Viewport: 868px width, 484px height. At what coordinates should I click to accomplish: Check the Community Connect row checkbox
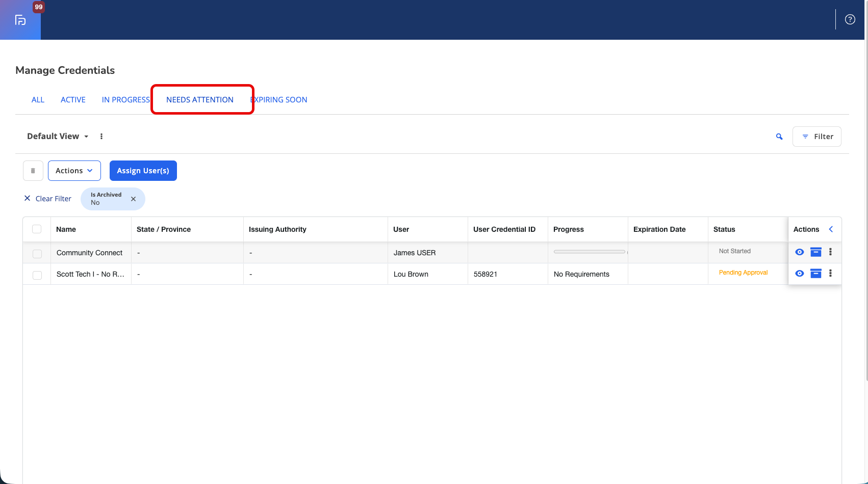point(37,254)
